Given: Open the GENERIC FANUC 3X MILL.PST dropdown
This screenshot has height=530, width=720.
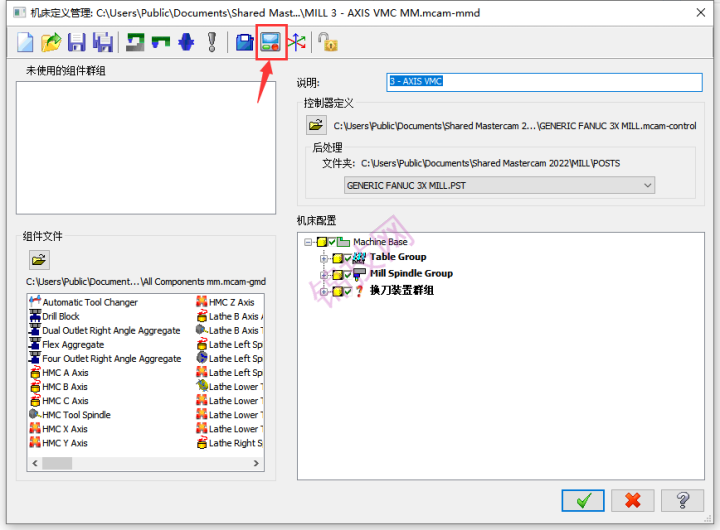Looking at the screenshot, I should click(499, 186).
